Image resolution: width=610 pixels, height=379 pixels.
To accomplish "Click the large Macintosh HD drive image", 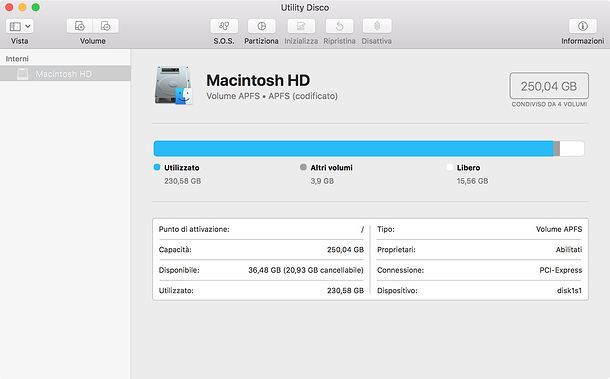I will pos(174,86).
